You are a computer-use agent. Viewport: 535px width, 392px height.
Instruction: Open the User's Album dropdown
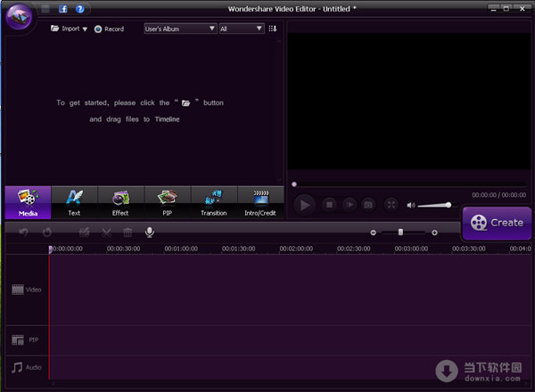pyautogui.click(x=180, y=29)
